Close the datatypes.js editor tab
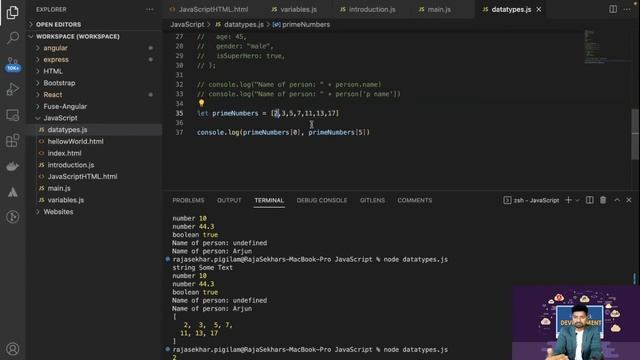Image resolution: width=640 pixels, height=360 pixels. point(539,9)
